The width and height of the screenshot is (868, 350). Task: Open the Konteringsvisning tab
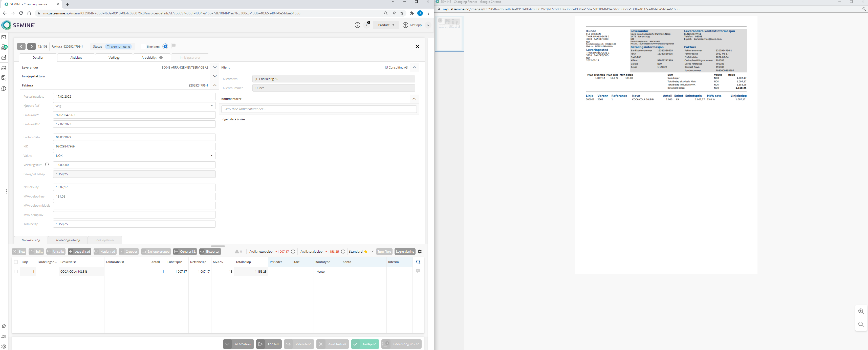coord(68,240)
